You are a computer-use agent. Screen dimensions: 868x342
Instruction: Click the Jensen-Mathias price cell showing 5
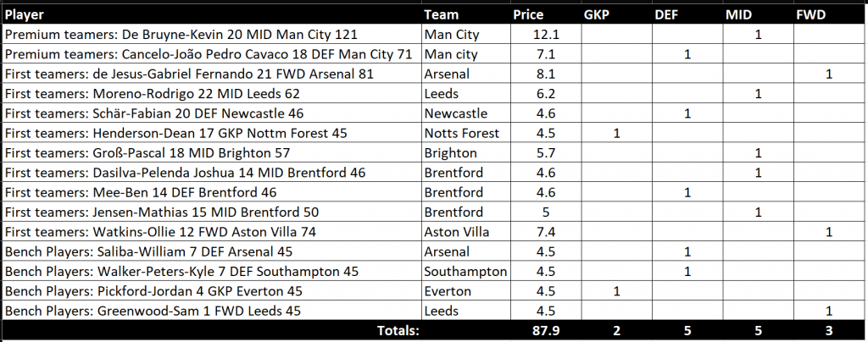[x=545, y=212]
